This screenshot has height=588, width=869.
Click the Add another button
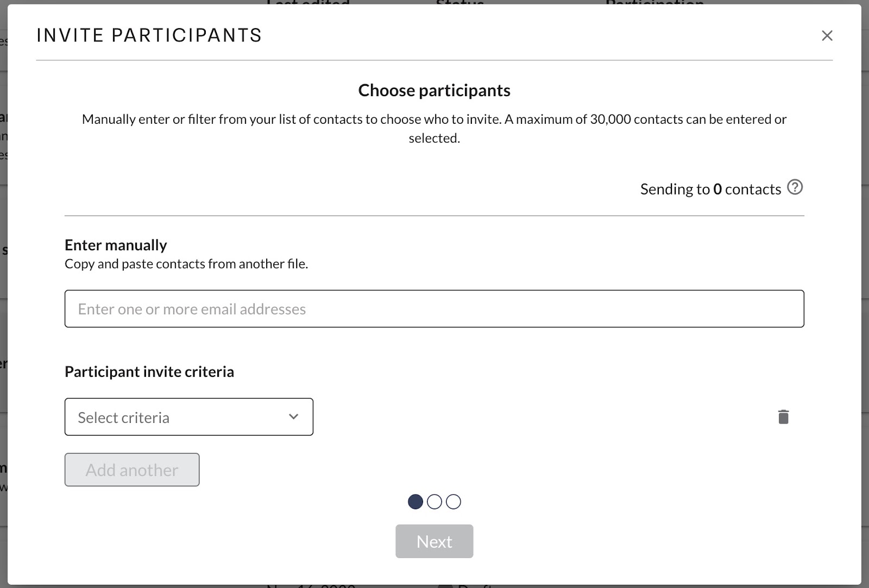132,470
